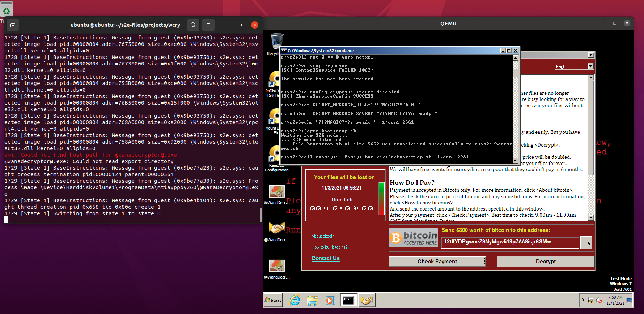Switch to WanaDecryptor handshake taskbar button
The height and width of the screenshot is (314, 644).
click(x=367, y=300)
